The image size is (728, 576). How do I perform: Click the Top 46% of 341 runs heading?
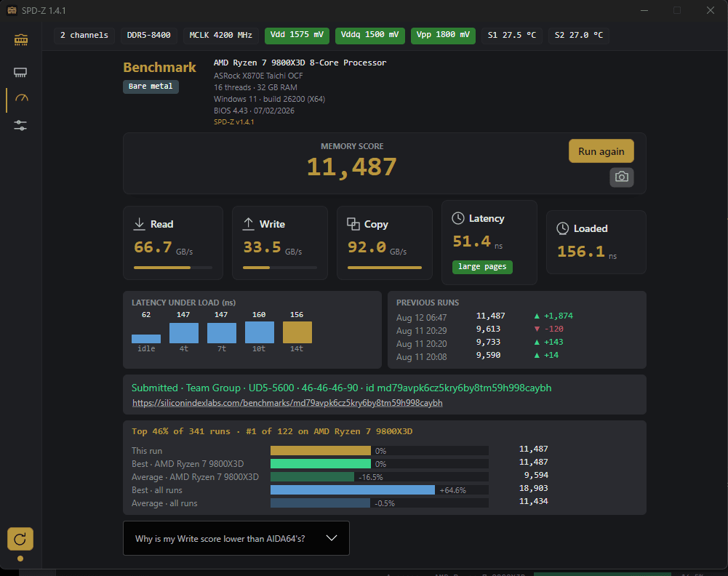pos(271,432)
